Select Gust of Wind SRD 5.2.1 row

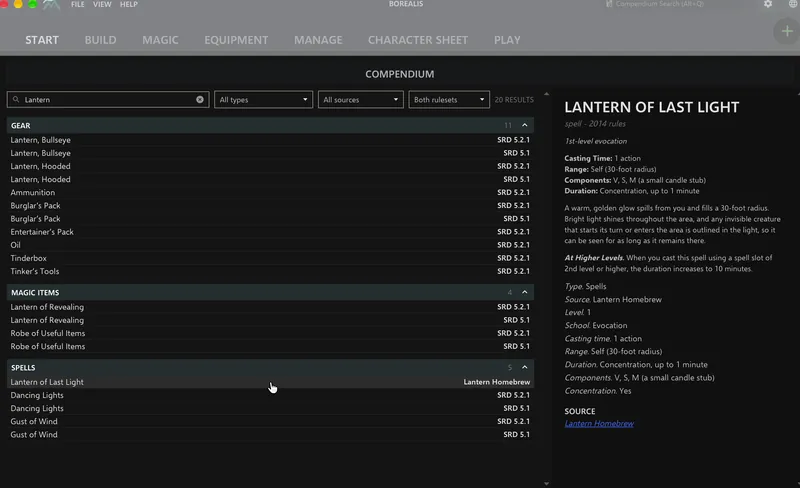point(270,421)
